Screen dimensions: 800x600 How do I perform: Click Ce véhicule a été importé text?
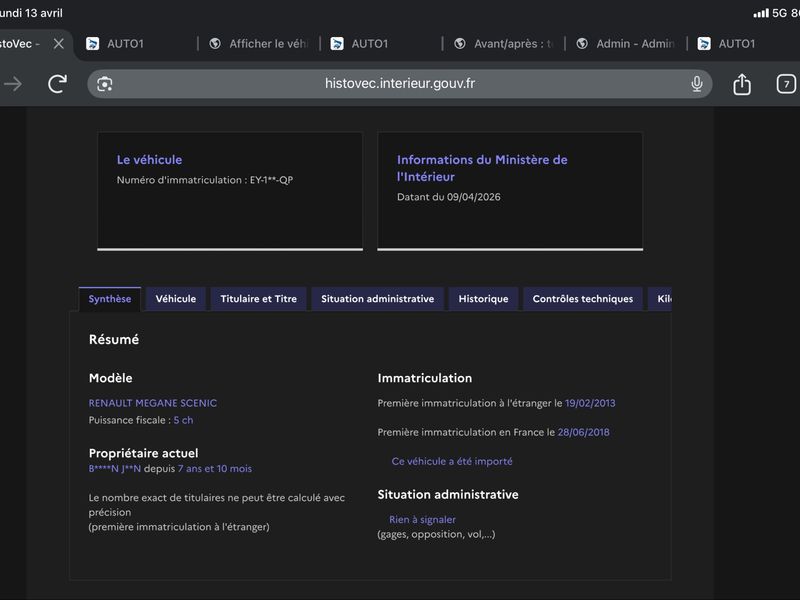[x=452, y=461]
